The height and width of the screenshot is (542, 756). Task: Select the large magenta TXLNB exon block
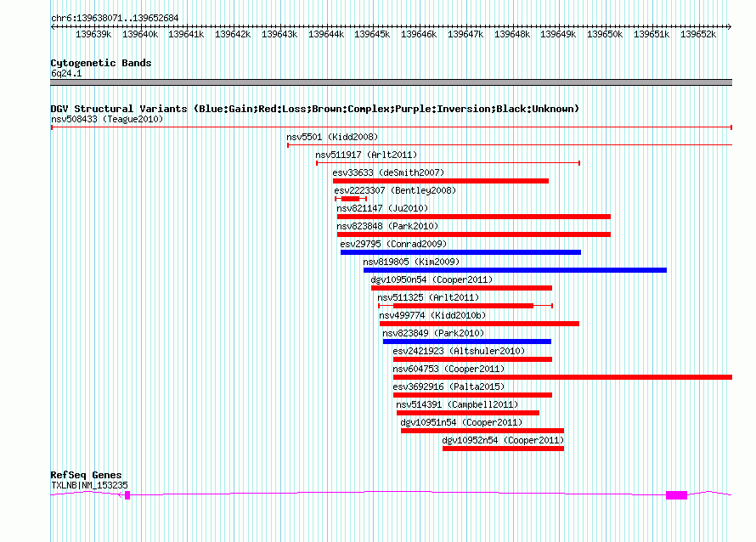(676, 495)
